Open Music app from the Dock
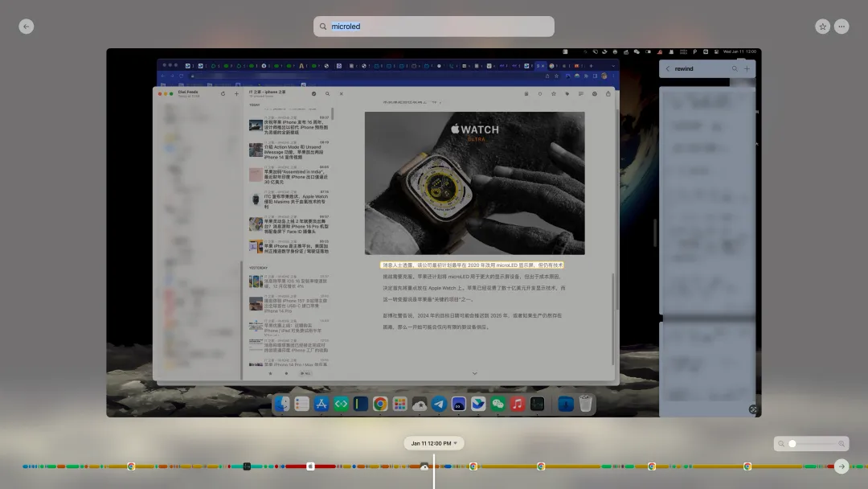This screenshot has width=868, height=489. [518, 404]
